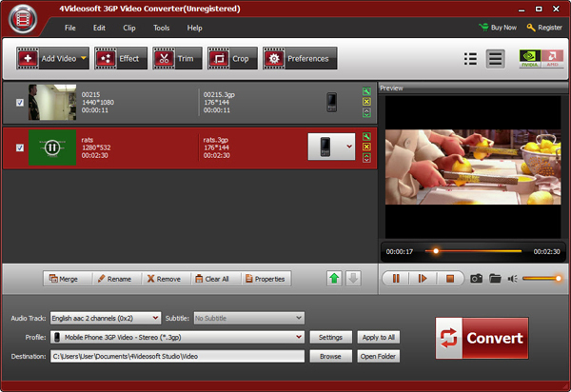Click the Add Video button
This screenshot has height=392, width=571.
pos(52,58)
